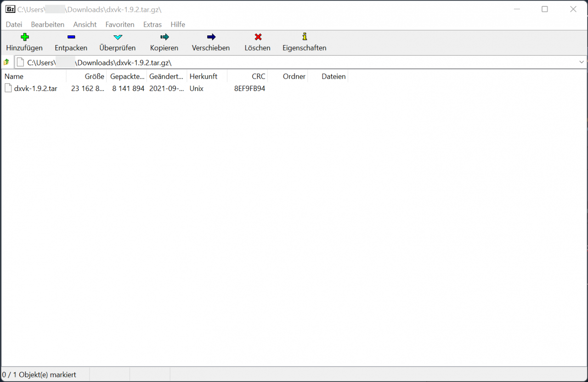Screen dimensions: 588x382
Task: Click the 7z icon in title bar
Action: click(x=10, y=9)
